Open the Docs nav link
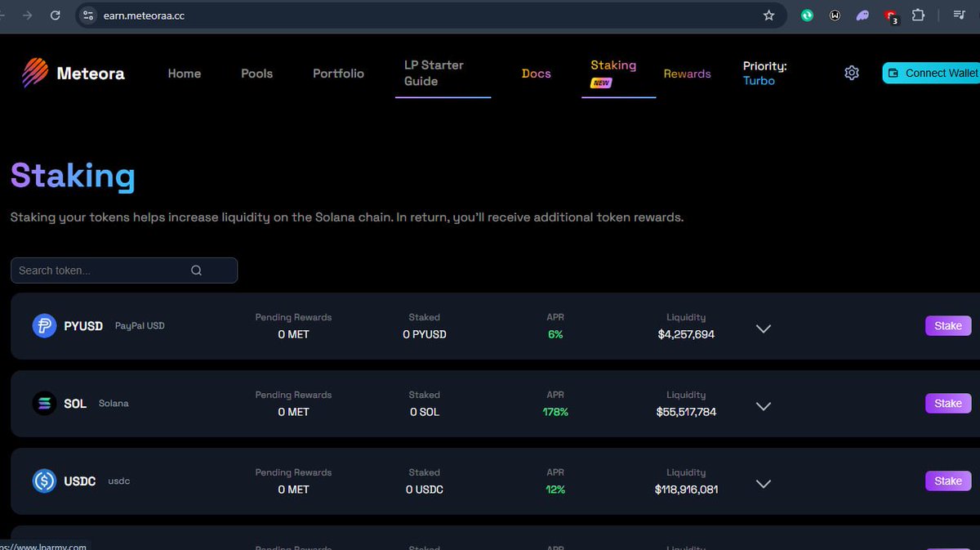This screenshot has width=980, height=550. pyautogui.click(x=537, y=73)
